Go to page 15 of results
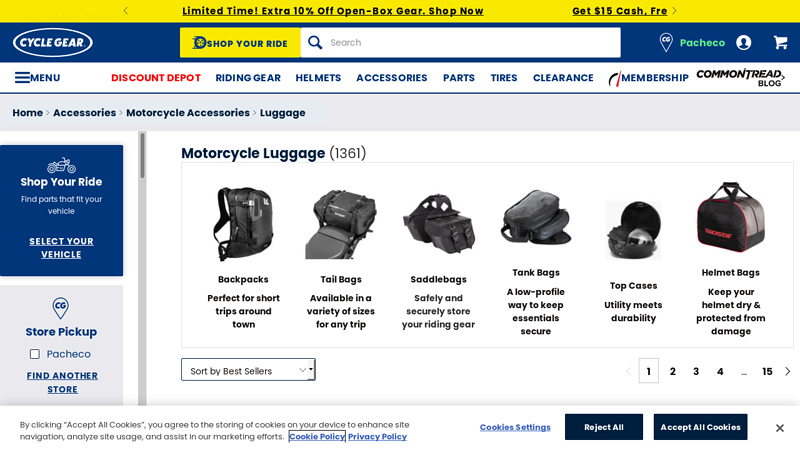Image resolution: width=800 pixels, height=450 pixels. coord(767,371)
